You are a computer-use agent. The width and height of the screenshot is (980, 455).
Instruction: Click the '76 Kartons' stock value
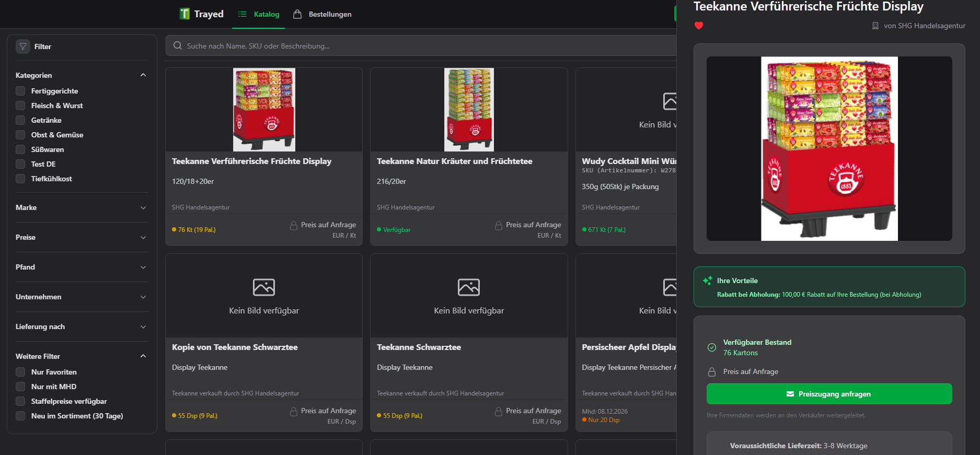740,353
